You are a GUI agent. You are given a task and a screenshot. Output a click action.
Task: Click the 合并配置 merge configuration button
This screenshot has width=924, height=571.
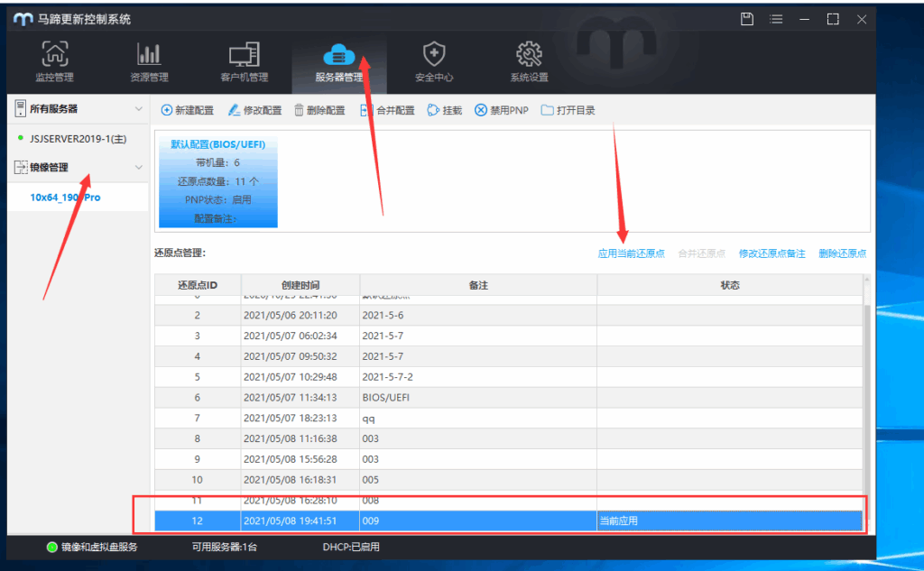(x=387, y=110)
